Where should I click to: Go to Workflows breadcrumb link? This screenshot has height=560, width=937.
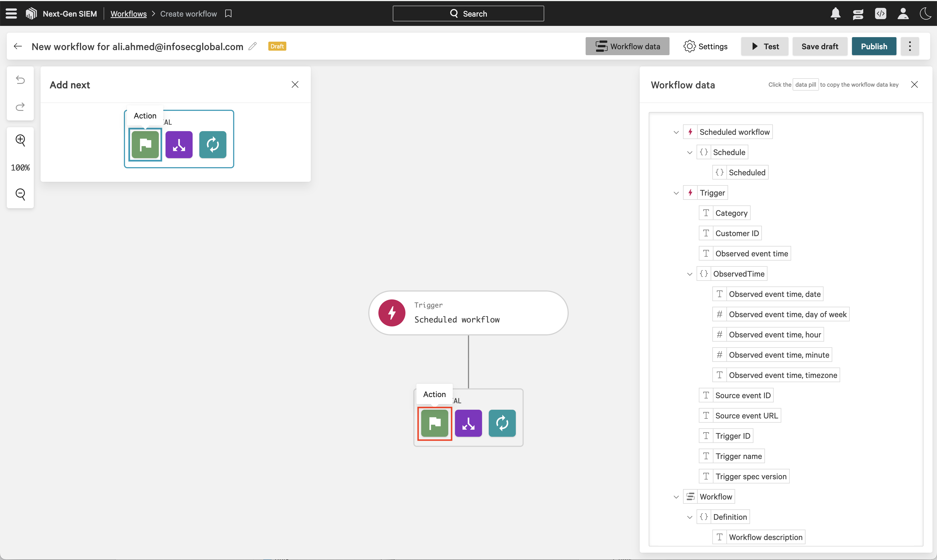128,14
